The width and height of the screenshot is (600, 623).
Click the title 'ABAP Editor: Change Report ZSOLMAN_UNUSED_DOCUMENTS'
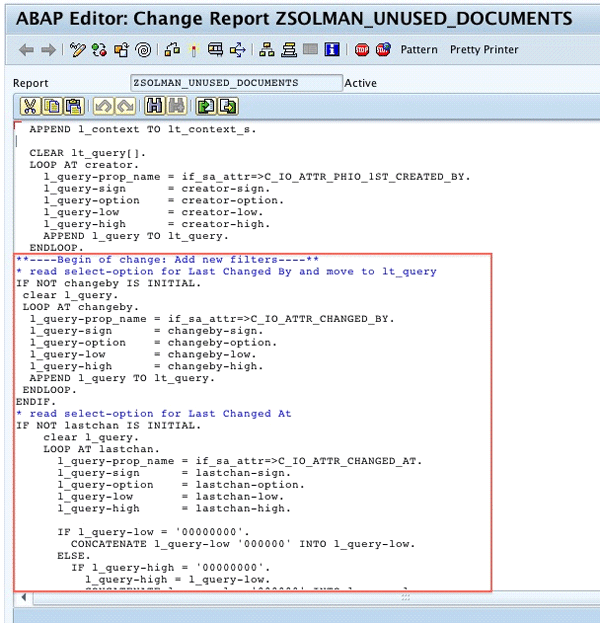[294, 19]
